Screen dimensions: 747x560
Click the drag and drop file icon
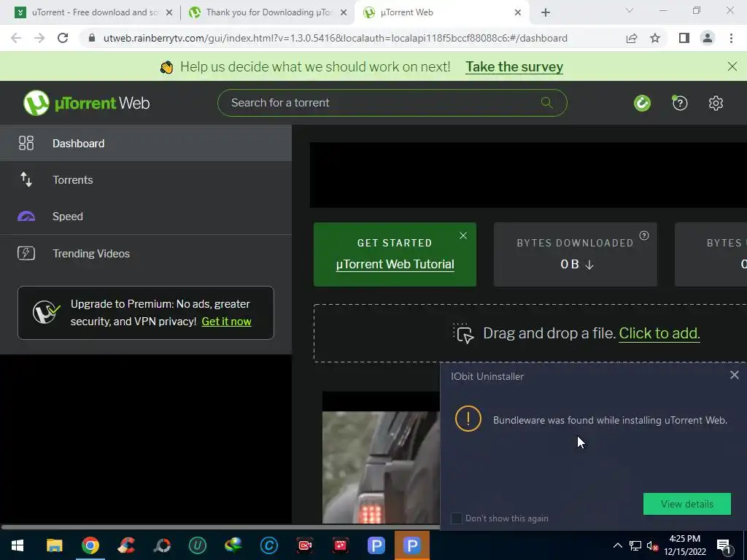(463, 333)
